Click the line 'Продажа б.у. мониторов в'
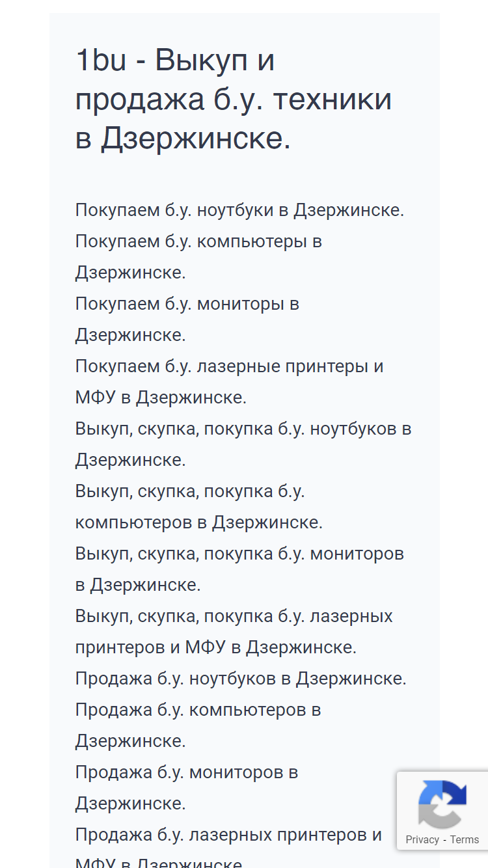The width and height of the screenshot is (488, 868). point(187,773)
